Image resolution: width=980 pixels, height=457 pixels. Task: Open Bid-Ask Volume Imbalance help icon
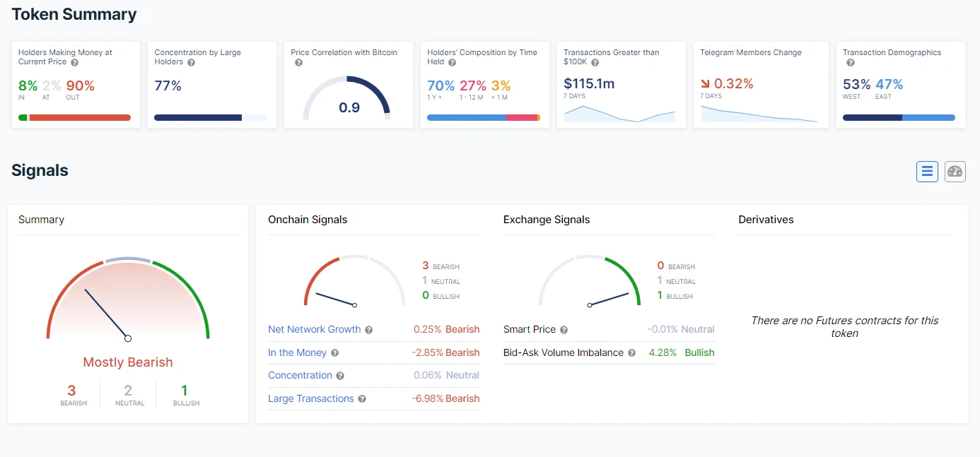point(631,353)
